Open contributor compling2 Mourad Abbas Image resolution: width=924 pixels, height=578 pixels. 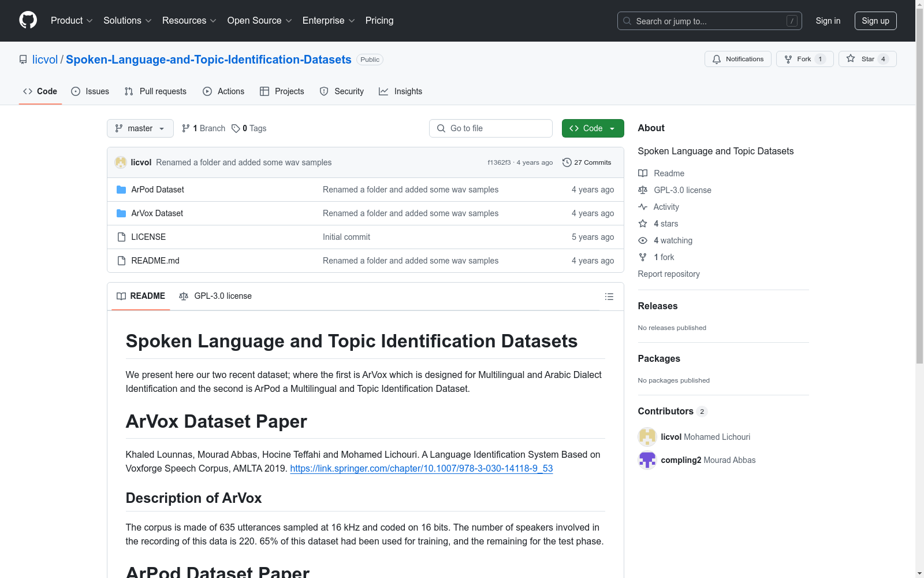708,460
